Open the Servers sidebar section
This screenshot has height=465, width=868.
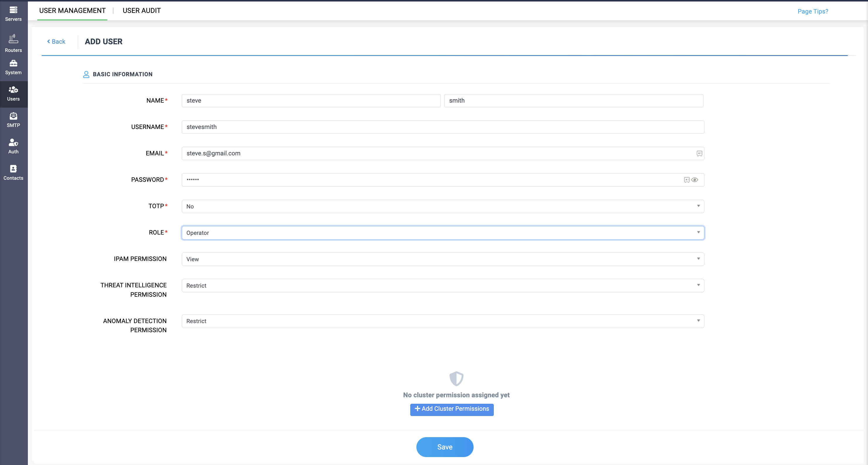[13, 13]
